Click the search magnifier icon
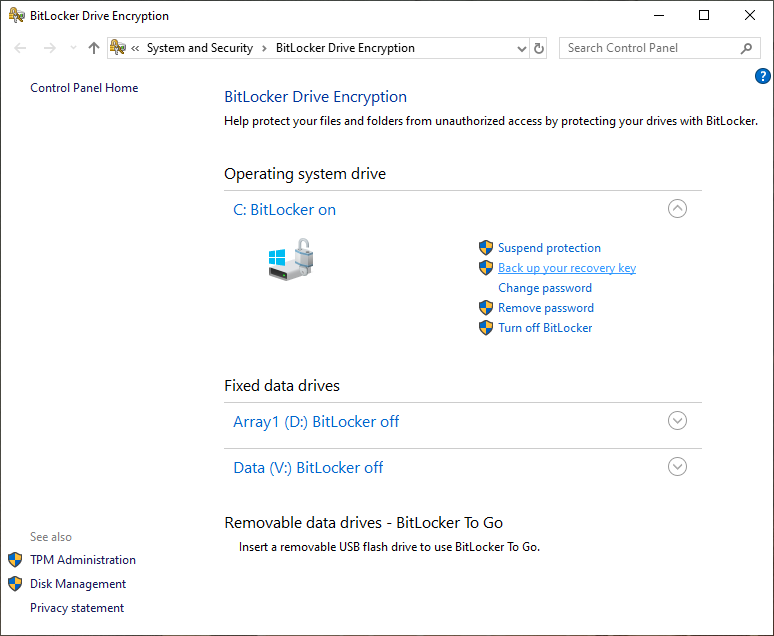This screenshot has width=774, height=636. pyautogui.click(x=746, y=48)
